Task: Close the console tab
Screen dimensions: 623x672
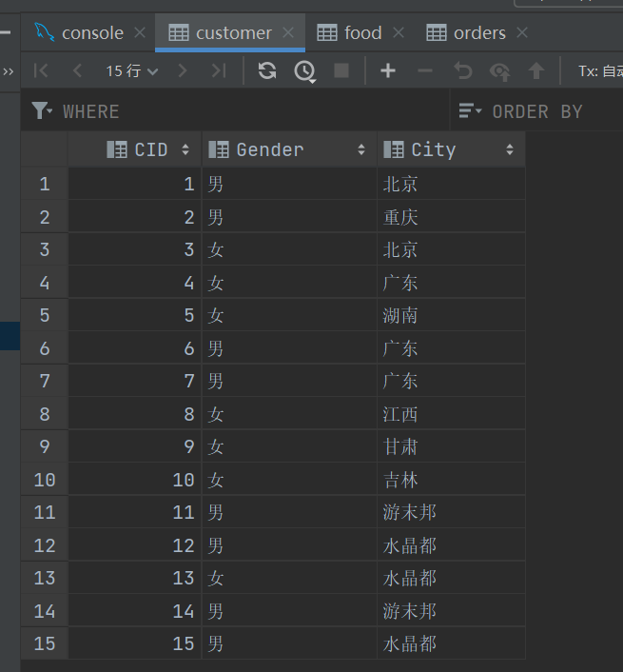Action: (140, 33)
